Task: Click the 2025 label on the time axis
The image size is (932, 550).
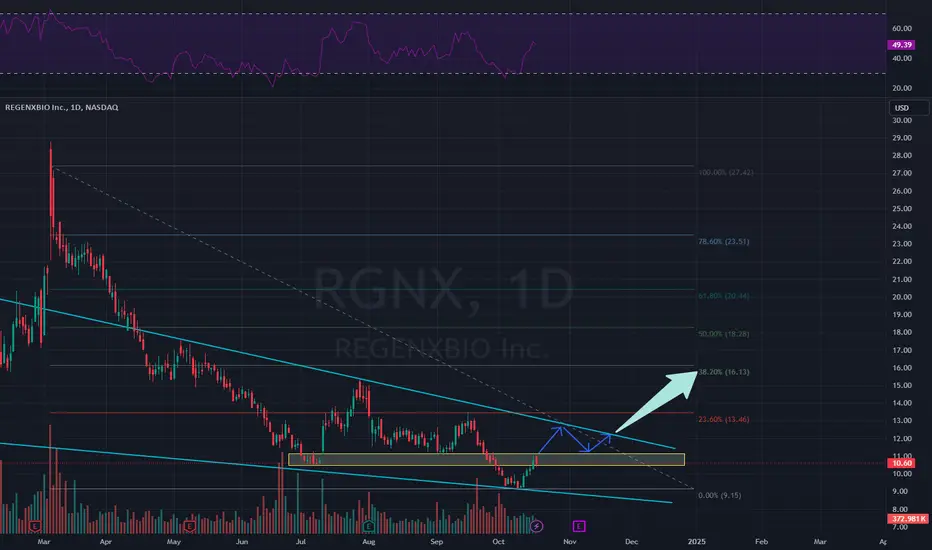Action: pyautogui.click(x=697, y=542)
